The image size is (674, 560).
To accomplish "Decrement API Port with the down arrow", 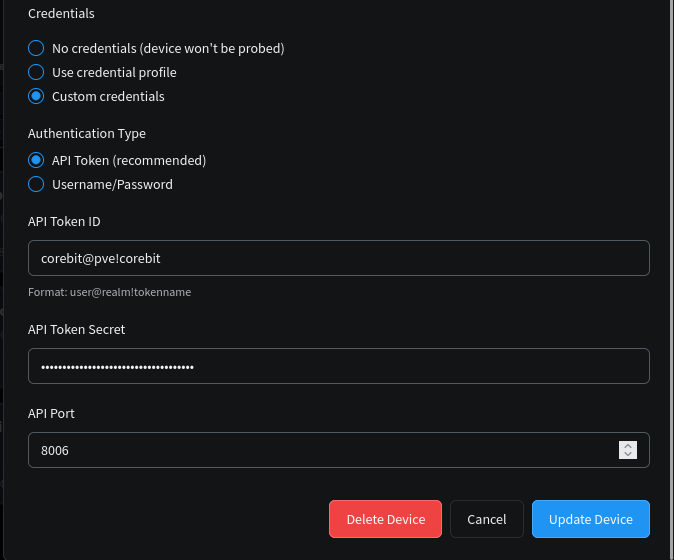I will 627,455.
